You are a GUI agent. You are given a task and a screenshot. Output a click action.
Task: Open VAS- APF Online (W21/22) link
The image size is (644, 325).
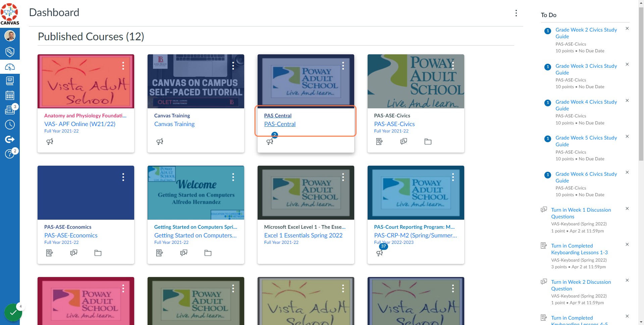[80, 124]
